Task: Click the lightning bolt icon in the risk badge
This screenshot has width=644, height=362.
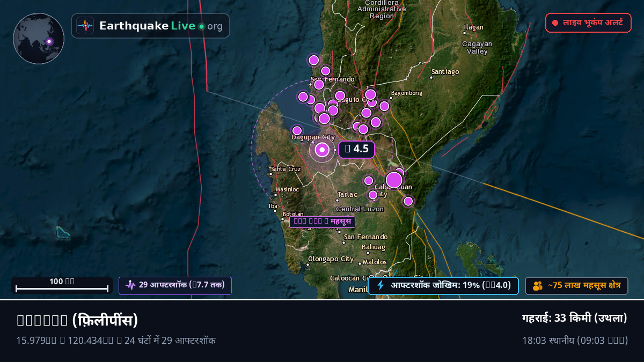Action: click(380, 285)
